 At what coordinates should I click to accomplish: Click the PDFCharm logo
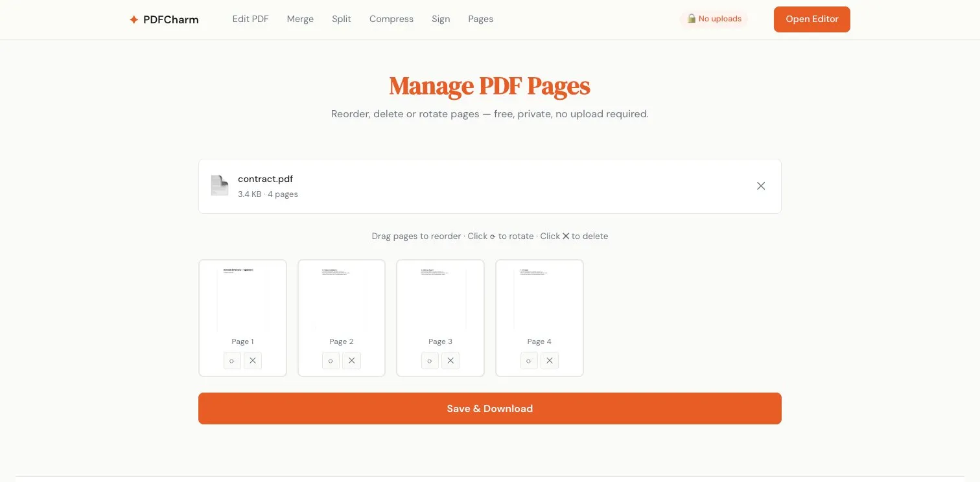[164, 19]
